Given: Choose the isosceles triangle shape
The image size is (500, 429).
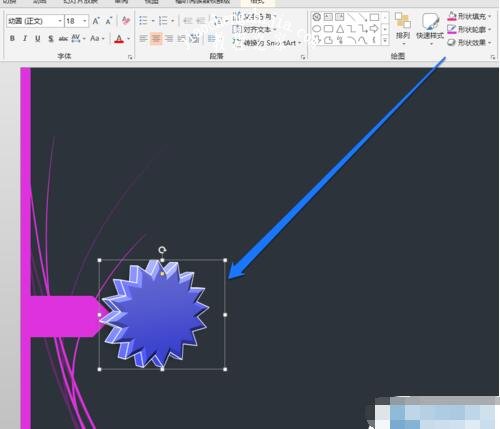Looking at the screenshot, I should [340, 29].
